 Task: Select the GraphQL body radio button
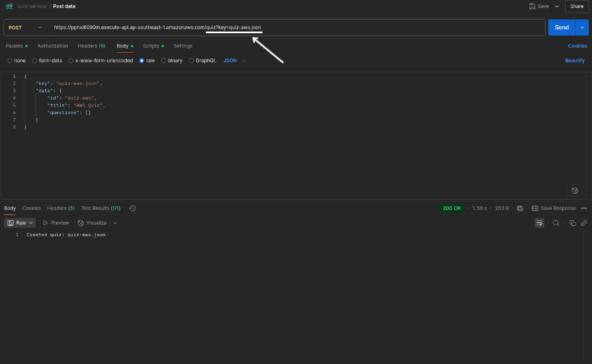coord(192,60)
